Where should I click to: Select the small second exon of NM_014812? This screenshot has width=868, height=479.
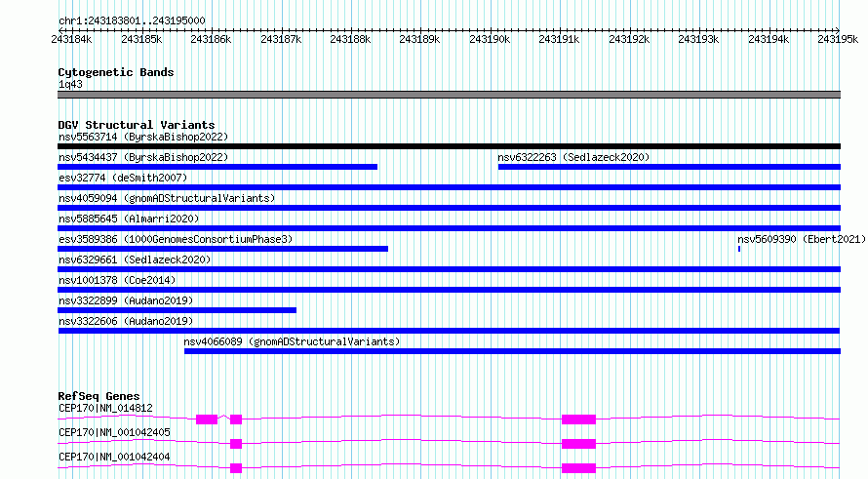(x=236, y=419)
